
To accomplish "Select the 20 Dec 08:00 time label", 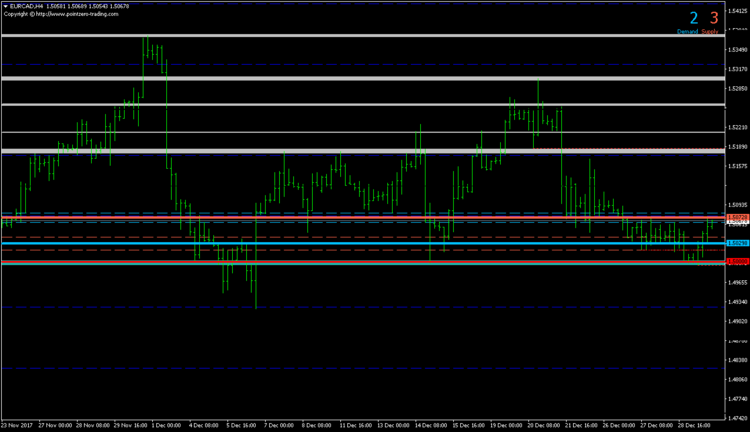I will [543, 425].
